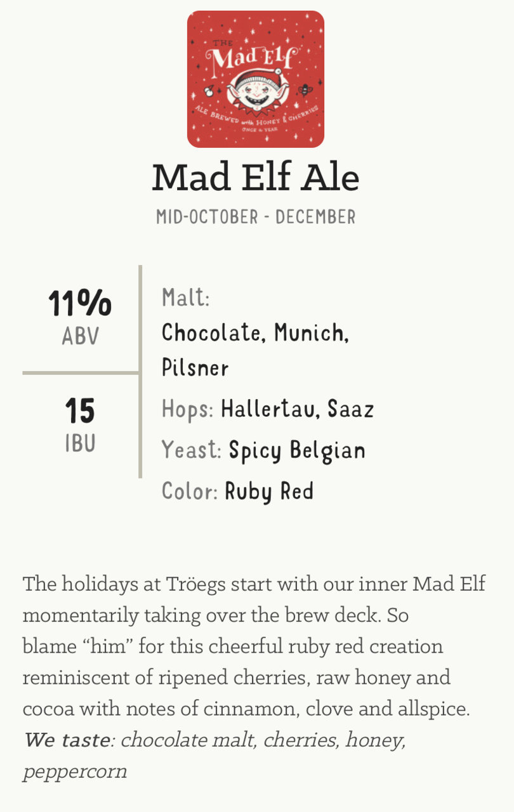Click the horizontal divider above IBU

click(x=81, y=373)
